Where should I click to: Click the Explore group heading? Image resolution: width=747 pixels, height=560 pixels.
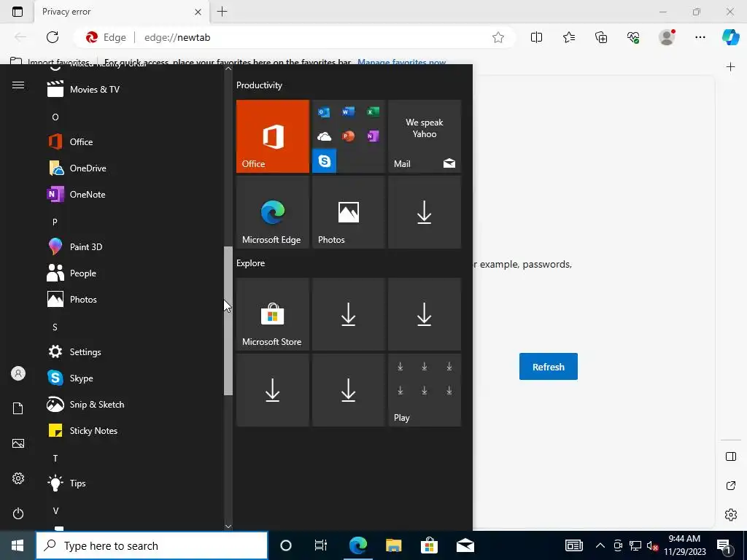click(x=251, y=262)
